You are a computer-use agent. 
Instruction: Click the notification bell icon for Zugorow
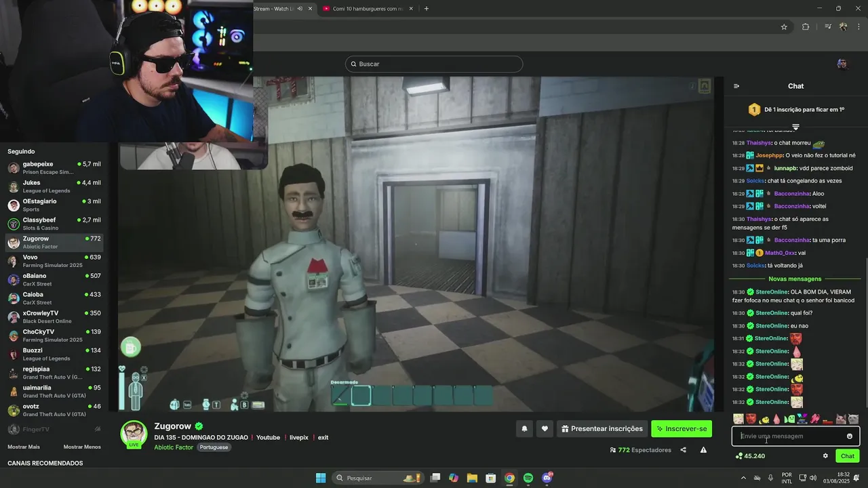[x=524, y=428]
